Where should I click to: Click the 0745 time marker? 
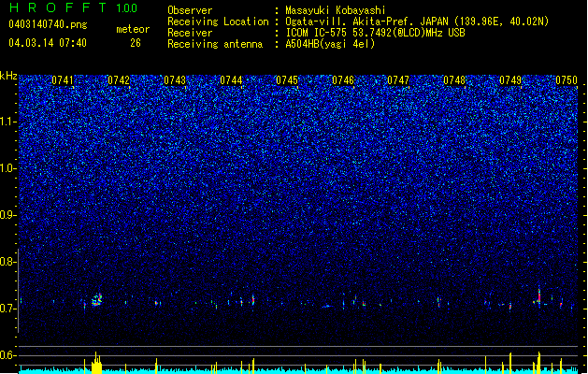(287, 80)
